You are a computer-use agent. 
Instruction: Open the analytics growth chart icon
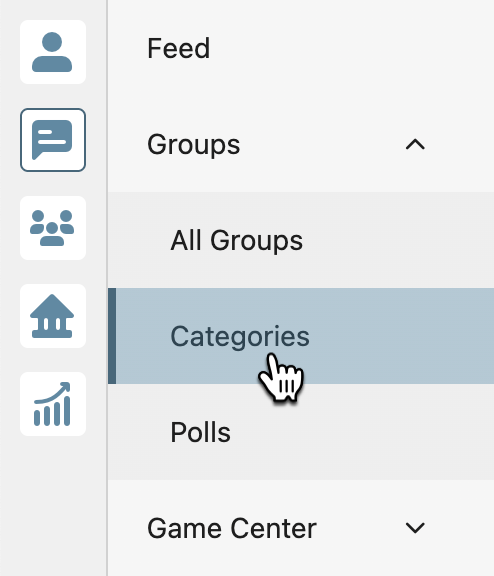click(52, 404)
